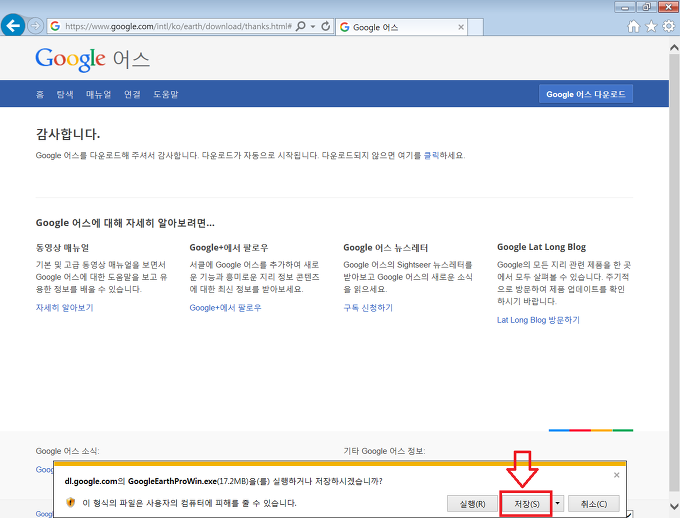Click the 감사합니다. heading text
This screenshot has width=680, height=518.
(x=68, y=134)
